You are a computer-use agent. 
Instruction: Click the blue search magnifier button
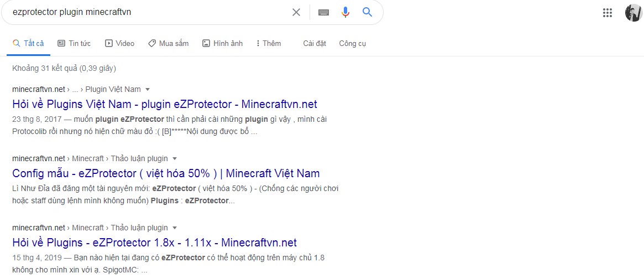pos(368,12)
